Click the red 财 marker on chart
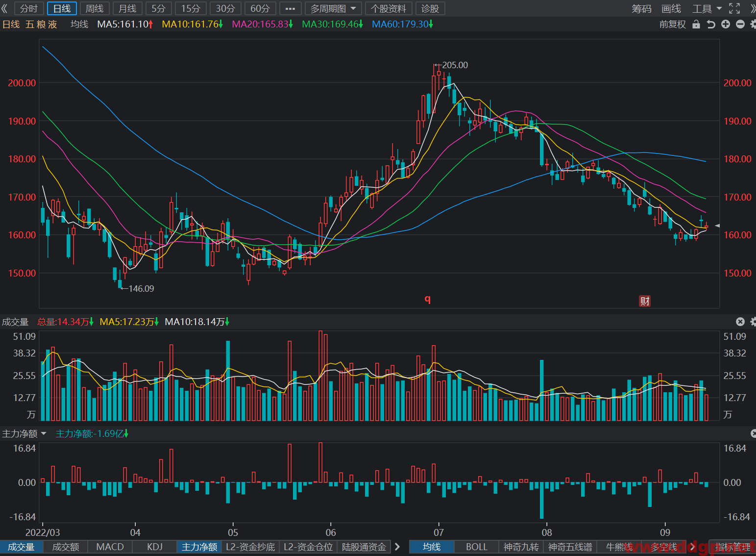The width and height of the screenshot is (756, 556). point(645,301)
